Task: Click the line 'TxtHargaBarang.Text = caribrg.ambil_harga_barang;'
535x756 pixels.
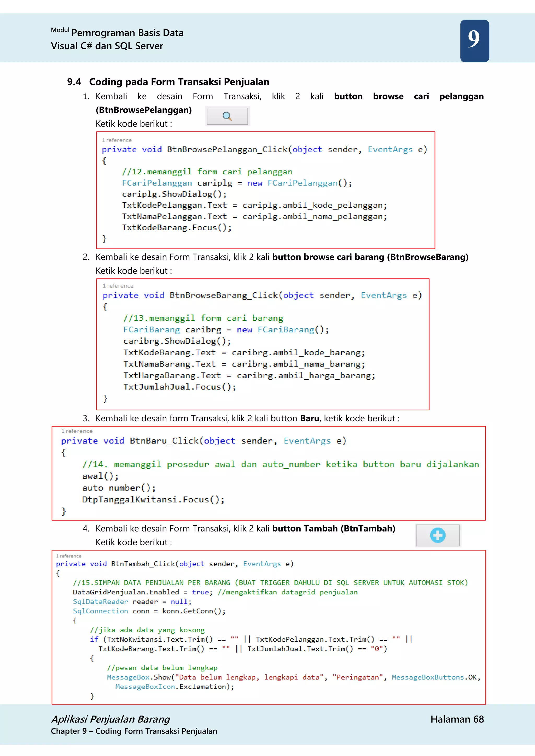Action: point(249,376)
